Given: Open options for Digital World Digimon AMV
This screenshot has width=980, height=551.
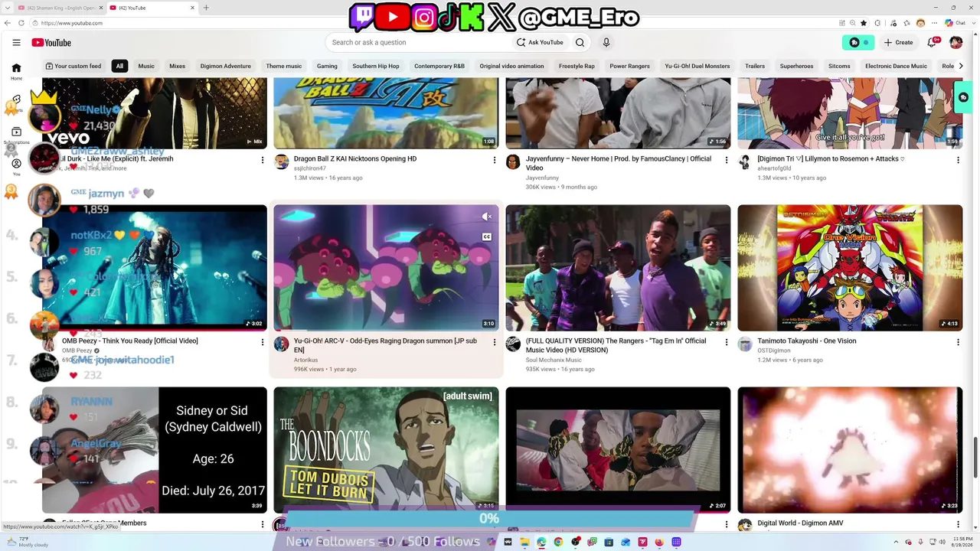Looking at the screenshot, I should click(x=958, y=524).
